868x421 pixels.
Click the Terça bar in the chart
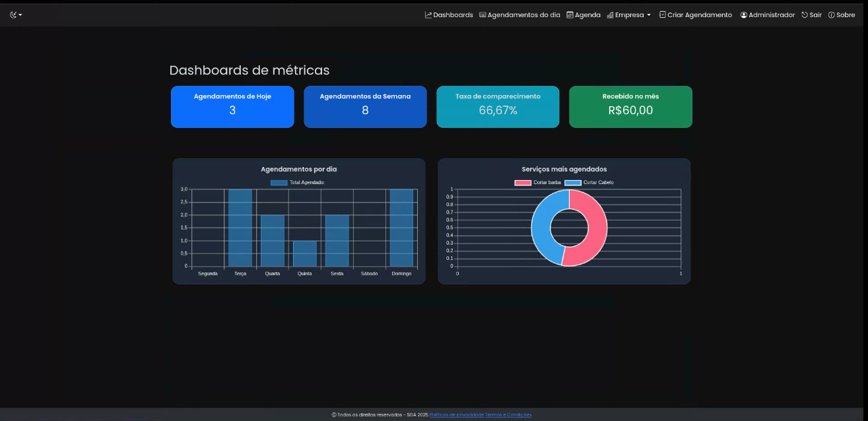coord(240,228)
